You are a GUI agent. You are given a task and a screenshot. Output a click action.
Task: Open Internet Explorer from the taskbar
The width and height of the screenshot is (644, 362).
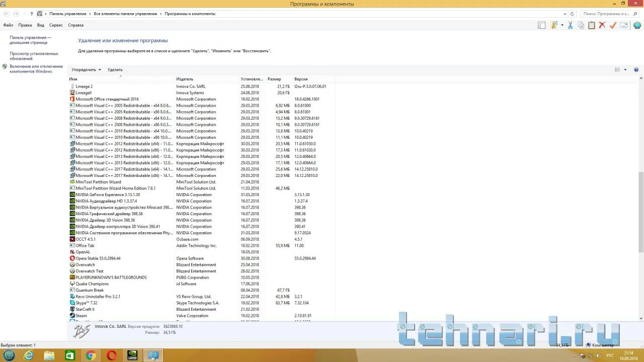pyautogui.click(x=29, y=355)
